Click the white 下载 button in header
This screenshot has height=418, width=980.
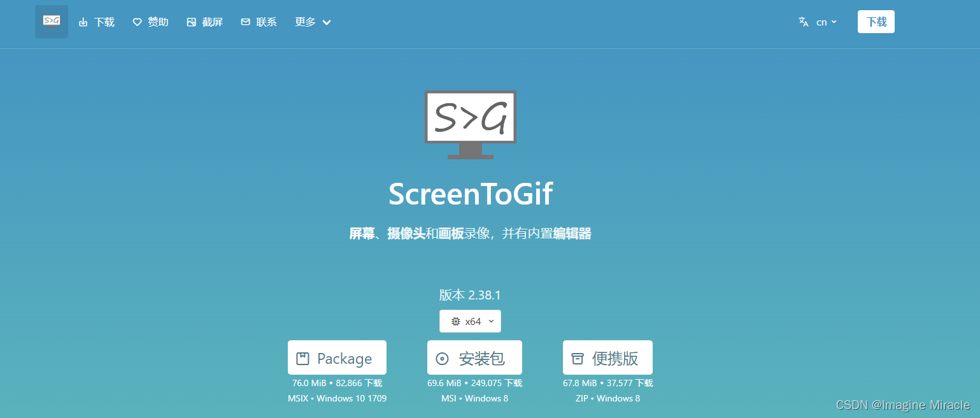coord(876,22)
